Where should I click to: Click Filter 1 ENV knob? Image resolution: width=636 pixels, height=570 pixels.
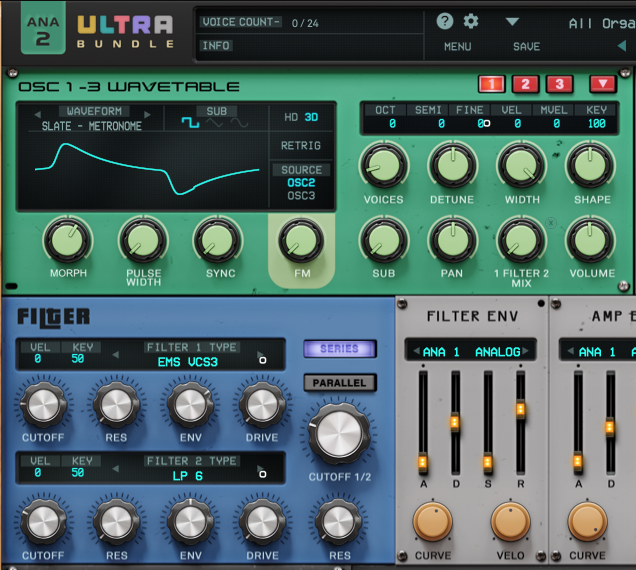[x=190, y=404]
